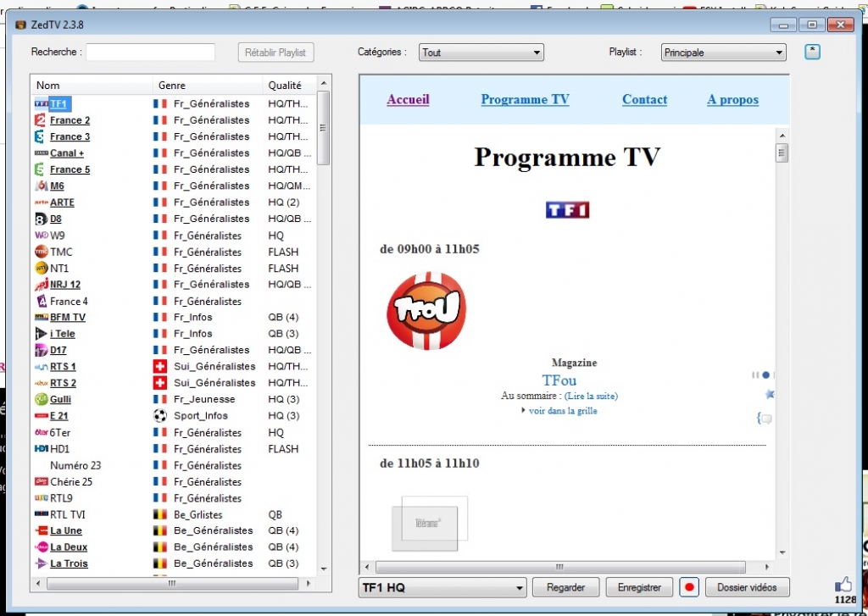Viewport: 868px width, 616px height.
Task: Select the Canal + channel name
Action: tap(67, 153)
